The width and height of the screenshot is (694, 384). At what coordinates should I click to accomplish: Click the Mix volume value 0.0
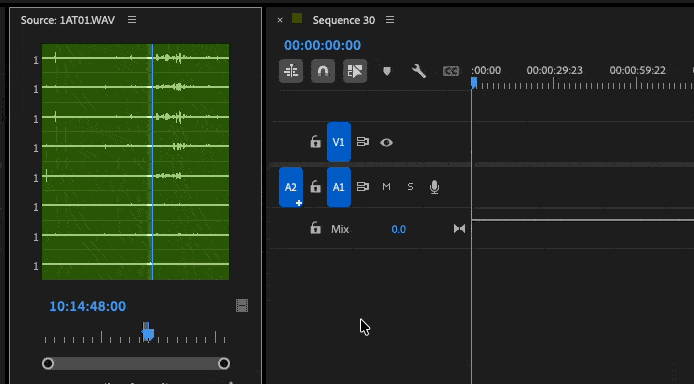[398, 229]
